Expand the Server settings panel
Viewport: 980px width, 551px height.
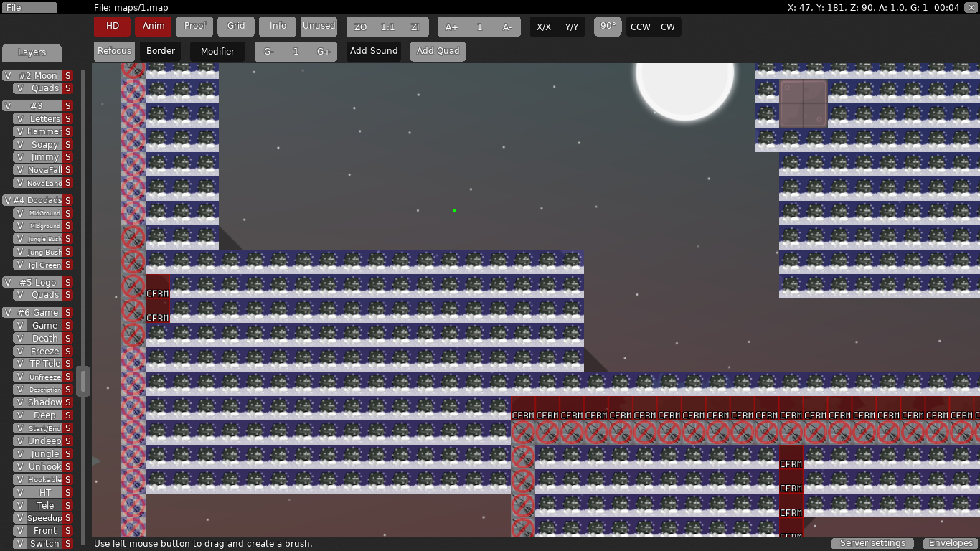pos(872,543)
